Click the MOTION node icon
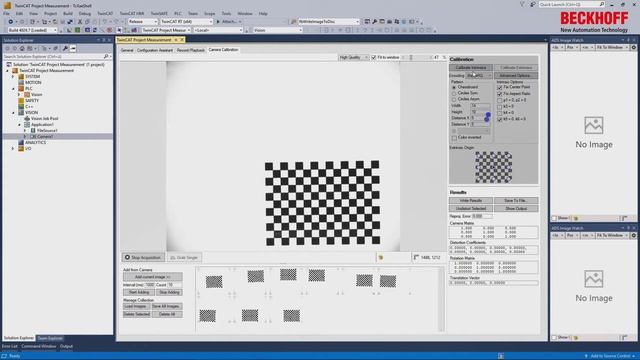 click(x=21, y=82)
